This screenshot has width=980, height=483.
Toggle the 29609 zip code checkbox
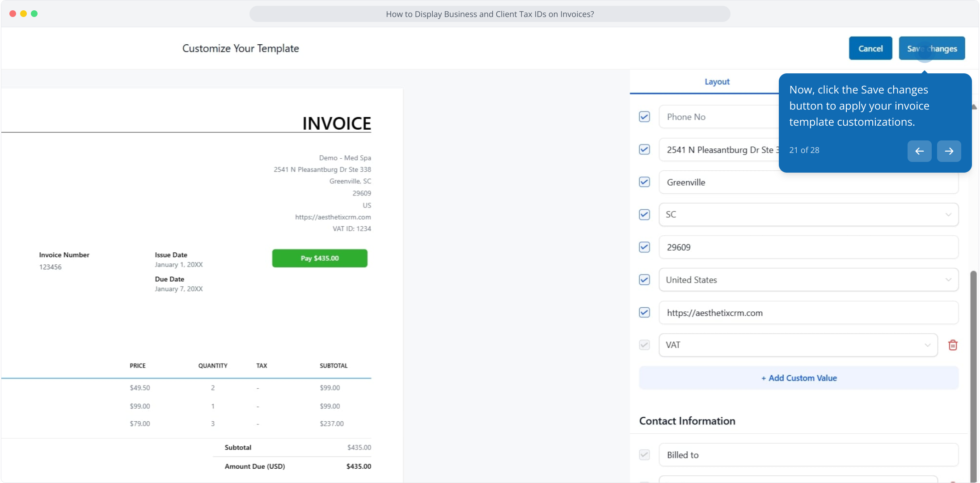(x=644, y=247)
